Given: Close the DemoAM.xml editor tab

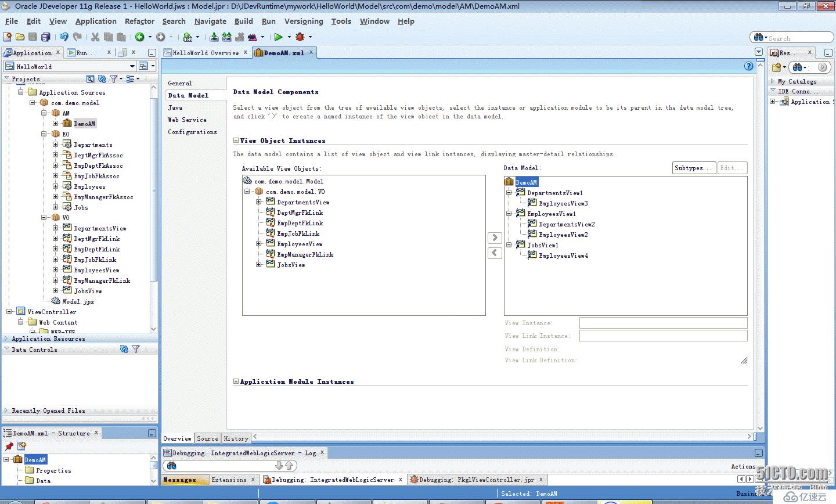Looking at the screenshot, I should click(311, 52).
